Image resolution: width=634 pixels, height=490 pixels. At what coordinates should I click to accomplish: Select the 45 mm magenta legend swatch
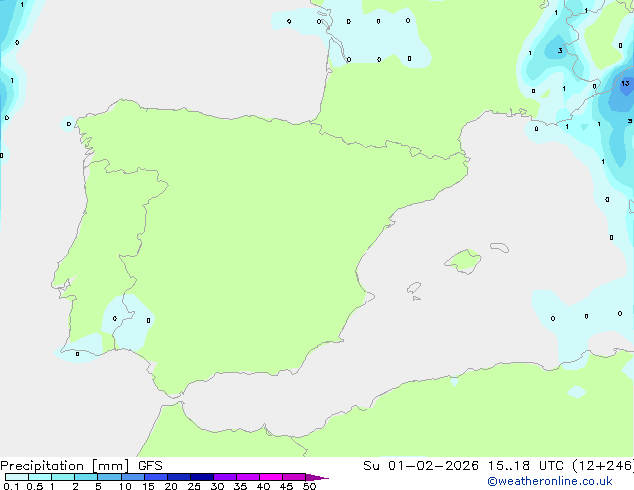[294, 477]
